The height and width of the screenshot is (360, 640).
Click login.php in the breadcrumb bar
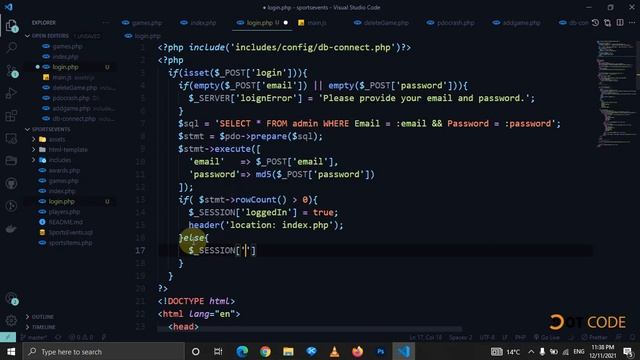point(143,36)
